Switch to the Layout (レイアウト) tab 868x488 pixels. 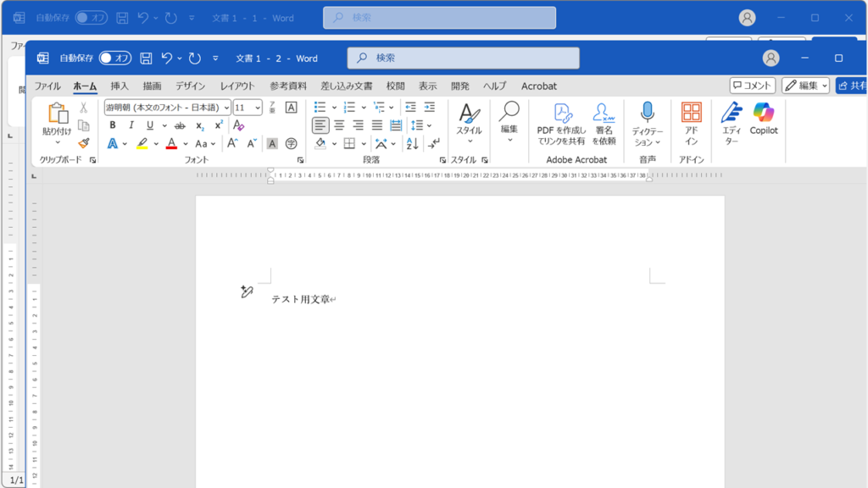tap(237, 86)
